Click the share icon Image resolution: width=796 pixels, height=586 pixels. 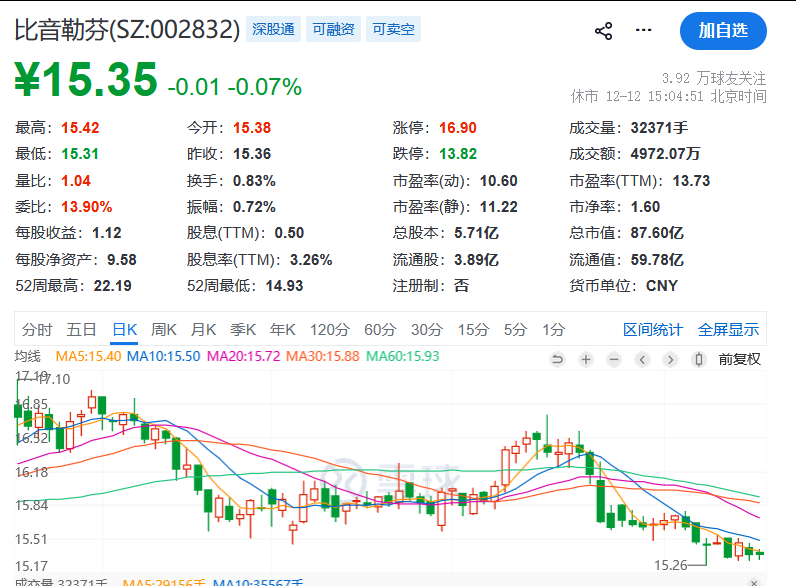click(603, 31)
